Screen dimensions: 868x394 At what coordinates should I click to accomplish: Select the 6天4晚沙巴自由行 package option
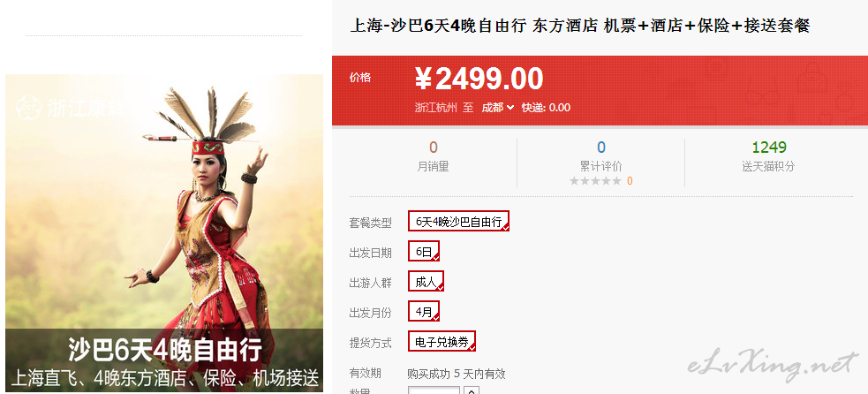tap(458, 221)
